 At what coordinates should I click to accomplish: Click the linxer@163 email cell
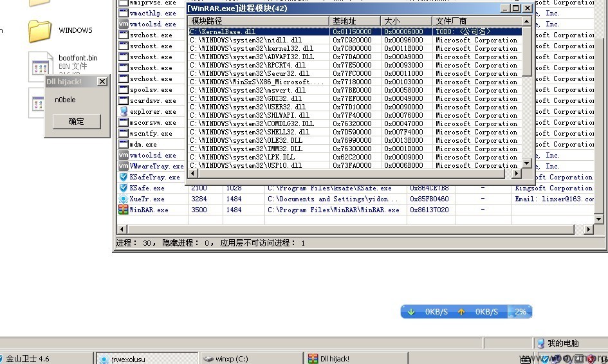[554, 199]
